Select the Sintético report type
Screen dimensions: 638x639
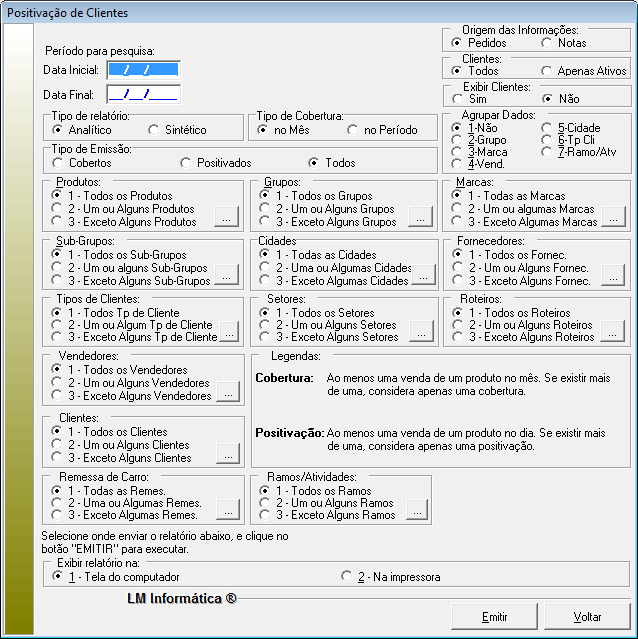(x=154, y=130)
